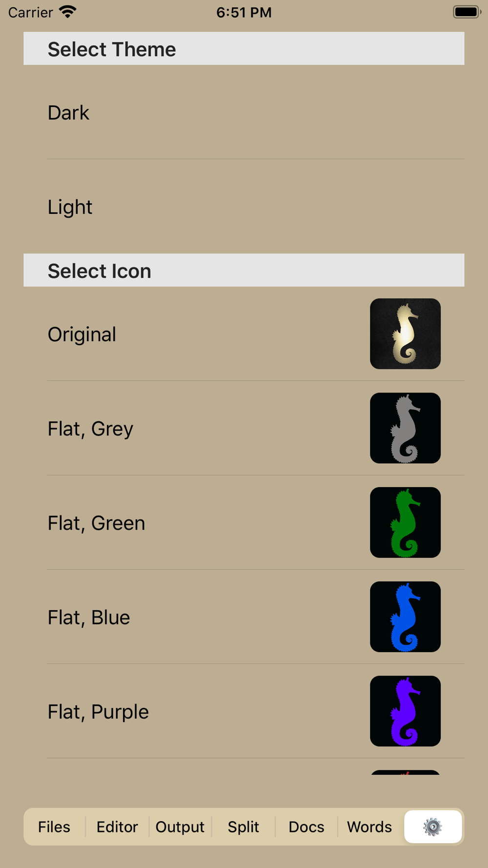Tap the Wi-Fi status icon
The height and width of the screenshot is (868, 488).
pyautogui.click(x=68, y=12)
